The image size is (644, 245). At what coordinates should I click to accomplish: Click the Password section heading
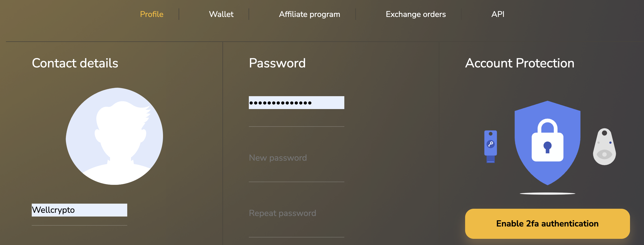click(277, 63)
